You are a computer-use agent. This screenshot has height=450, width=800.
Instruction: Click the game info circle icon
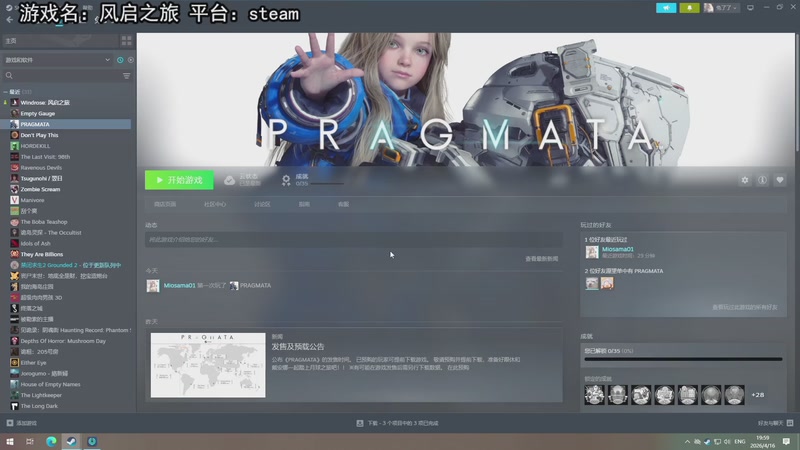(762, 180)
